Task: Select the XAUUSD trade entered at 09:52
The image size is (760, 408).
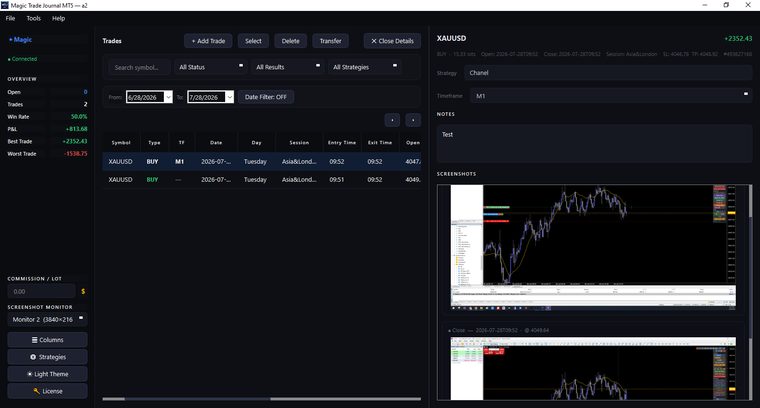Action: point(262,161)
